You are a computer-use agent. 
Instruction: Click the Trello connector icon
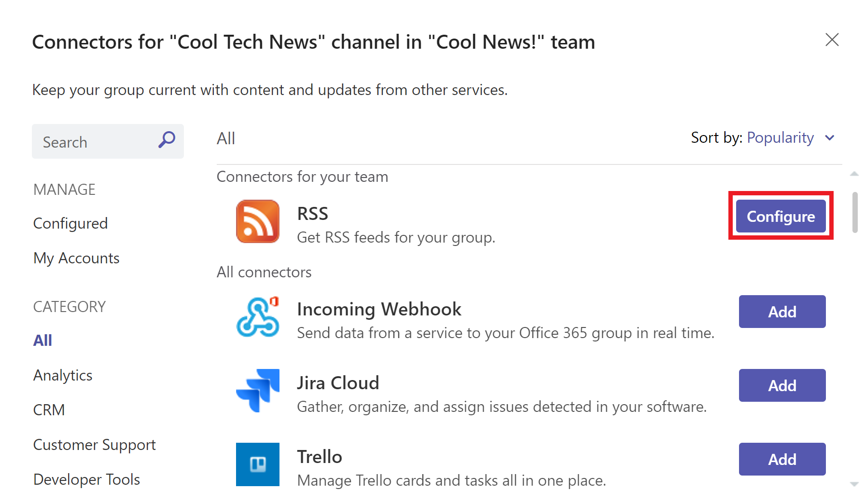[x=258, y=464]
